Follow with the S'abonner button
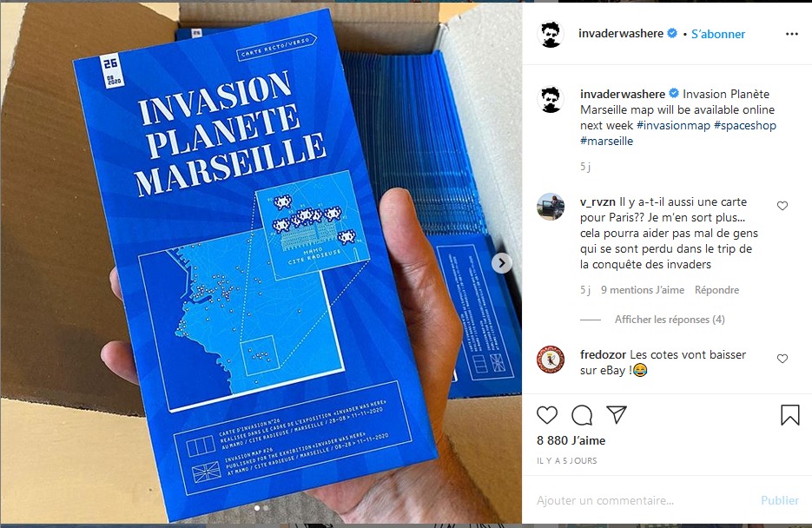This screenshot has width=812, height=528. [718, 34]
